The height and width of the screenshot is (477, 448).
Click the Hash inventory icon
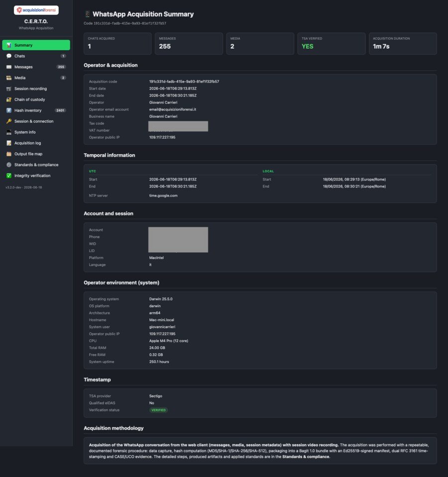(x=9, y=110)
